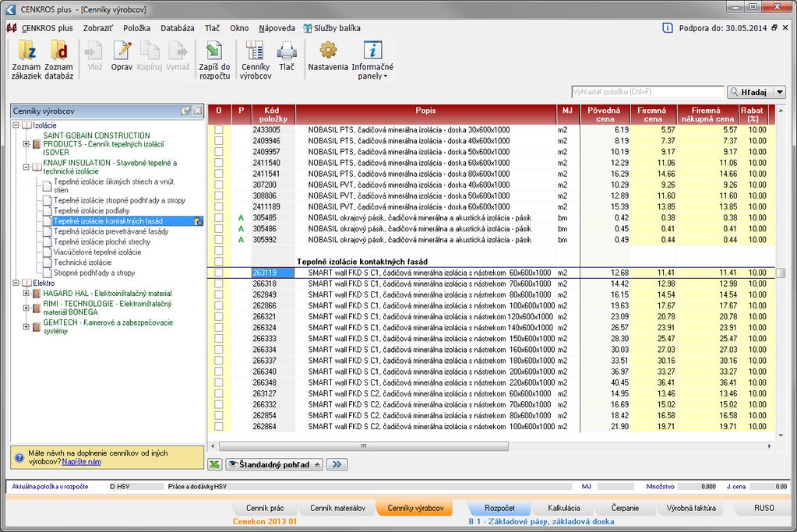797x532 pixels.
Task: Click the blue info icon near Podpora
Action: pos(668,28)
